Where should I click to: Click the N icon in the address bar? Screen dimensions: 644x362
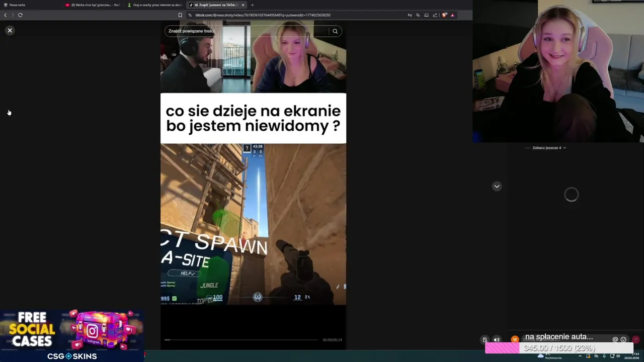point(410,15)
